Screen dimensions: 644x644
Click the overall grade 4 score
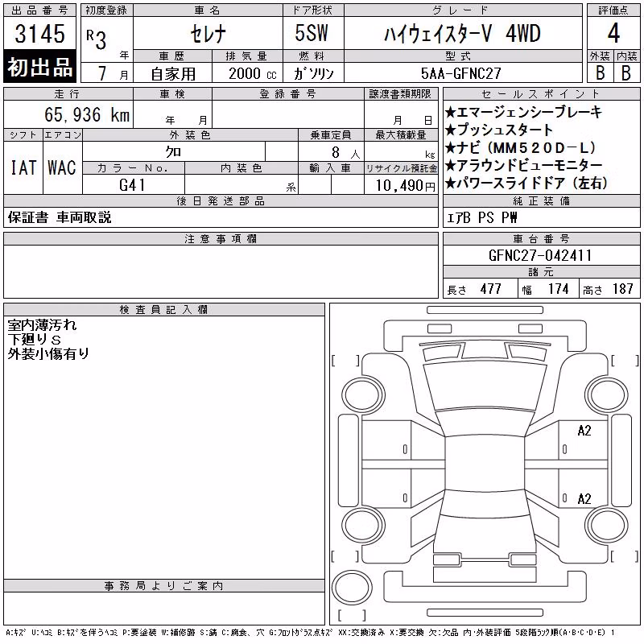pos(613,33)
